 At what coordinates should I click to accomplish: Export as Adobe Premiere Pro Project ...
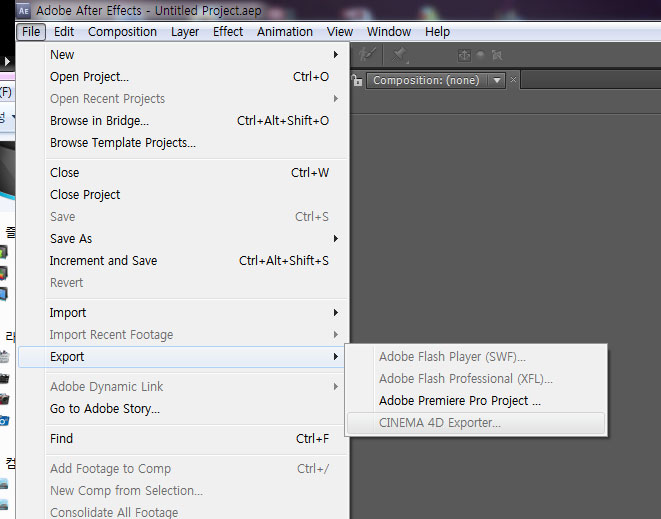coord(476,401)
